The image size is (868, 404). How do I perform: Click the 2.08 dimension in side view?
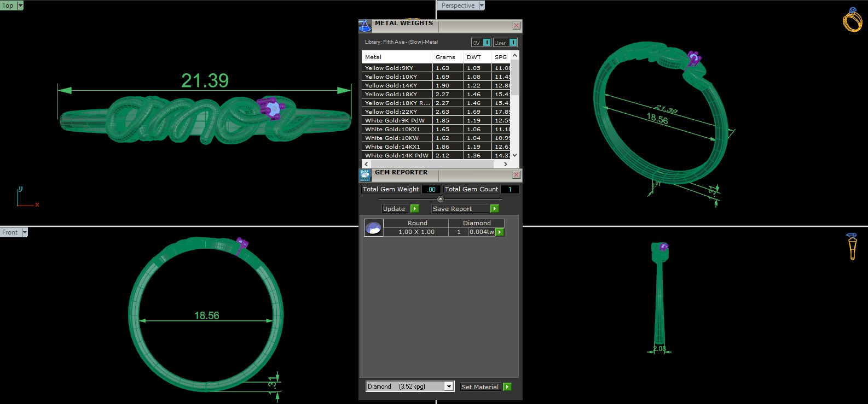[659, 349]
